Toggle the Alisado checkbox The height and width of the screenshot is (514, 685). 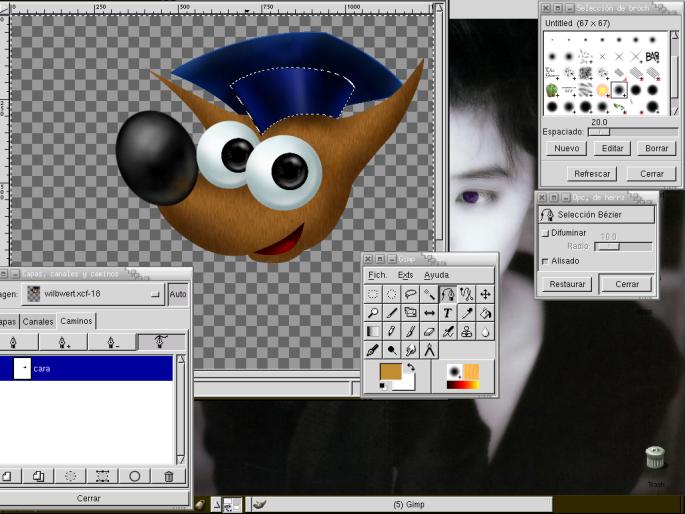[x=545, y=261]
